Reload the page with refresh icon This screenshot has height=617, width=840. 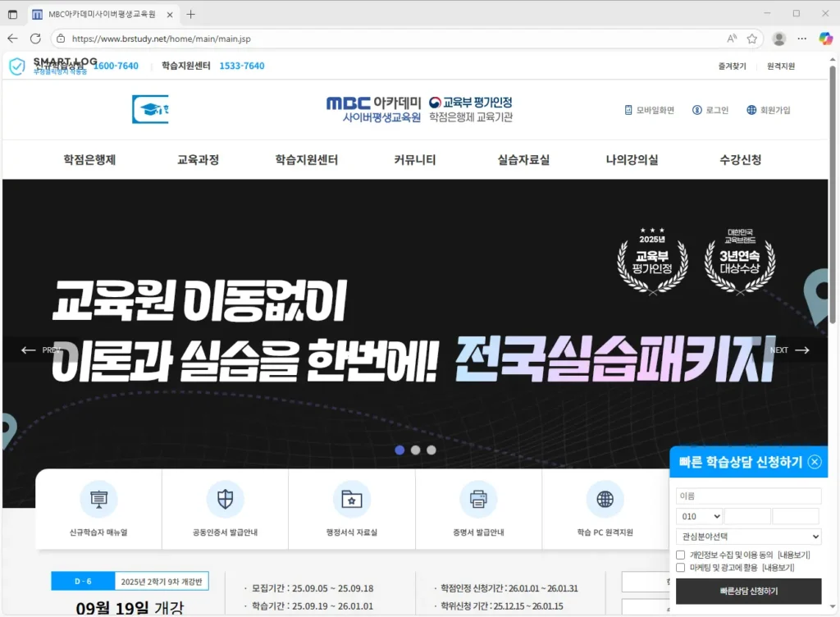point(35,39)
